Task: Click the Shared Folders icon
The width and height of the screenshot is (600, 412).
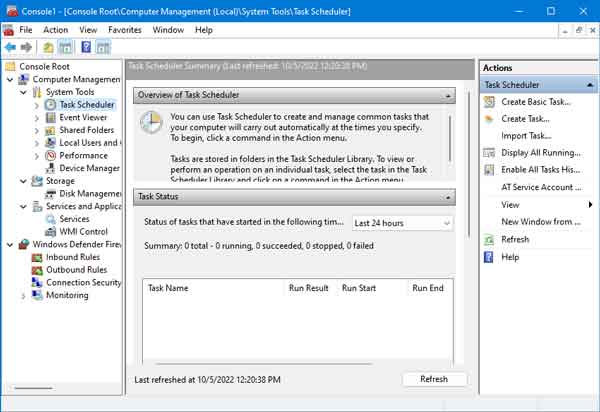Action: [x=50, y=130]
